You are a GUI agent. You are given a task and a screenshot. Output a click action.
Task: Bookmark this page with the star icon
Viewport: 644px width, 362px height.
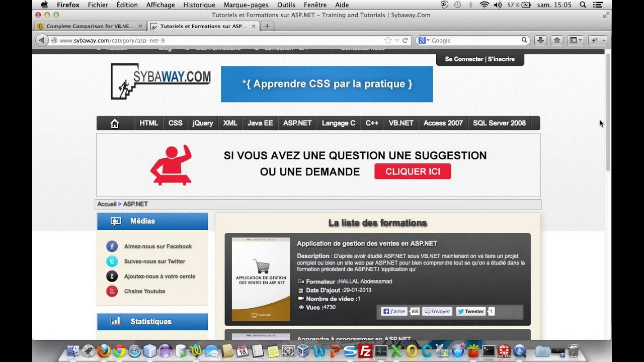[x=388, y=40]
